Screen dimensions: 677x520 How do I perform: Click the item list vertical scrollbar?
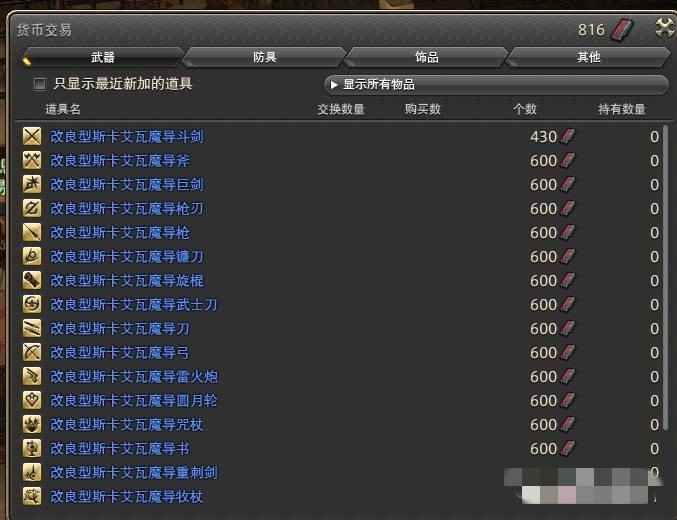pos(665,276)
